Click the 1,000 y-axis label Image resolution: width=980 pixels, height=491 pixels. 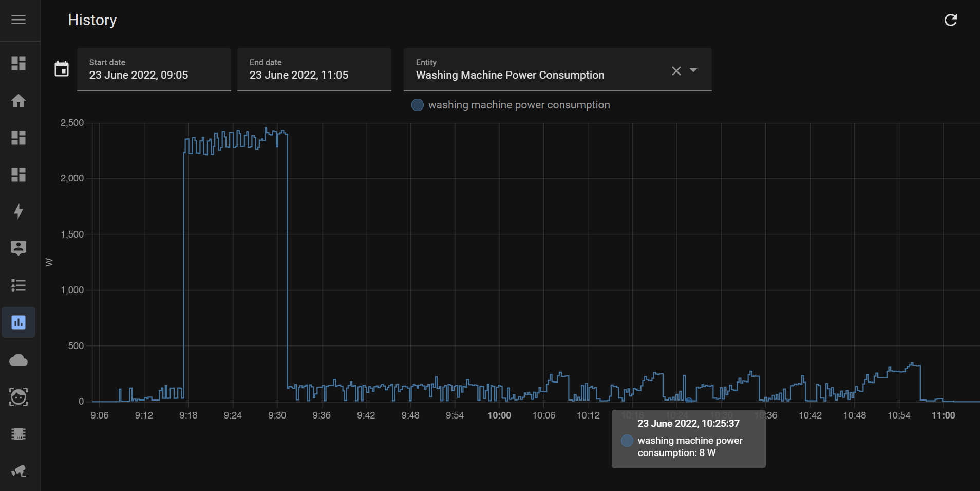coord(72,290)
